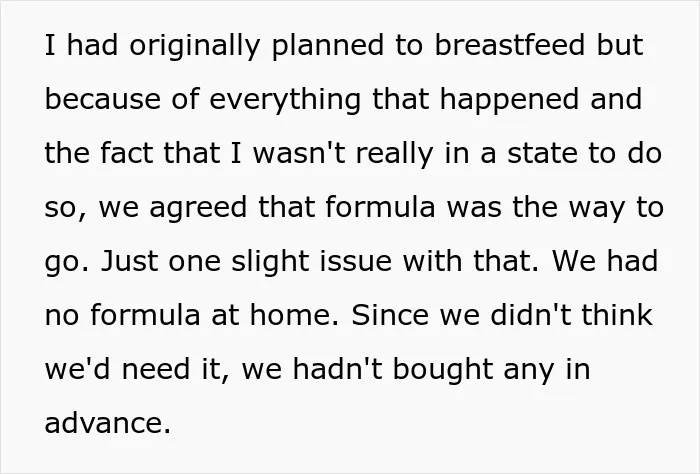Click the word "originally" in first line
The image size is (700, 474).
tap(195, 46)
